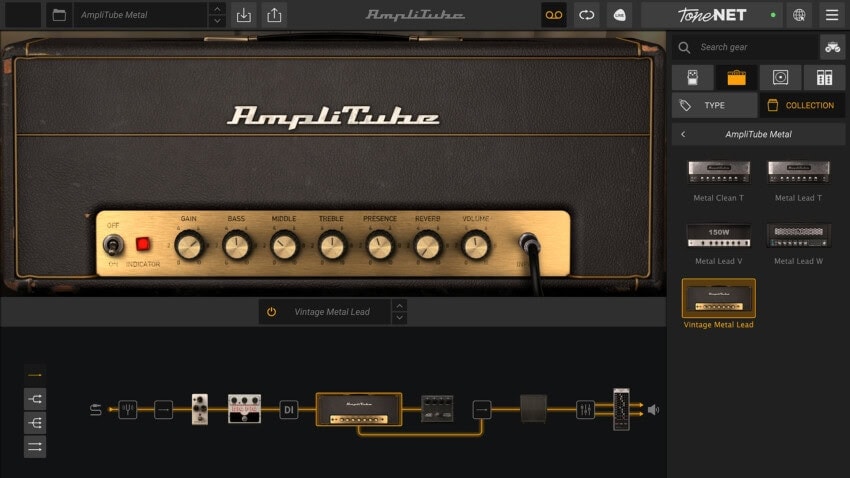Click the DI block in chain
The width and height of the screenshot is (850, 478).
[x=288, y=410]
